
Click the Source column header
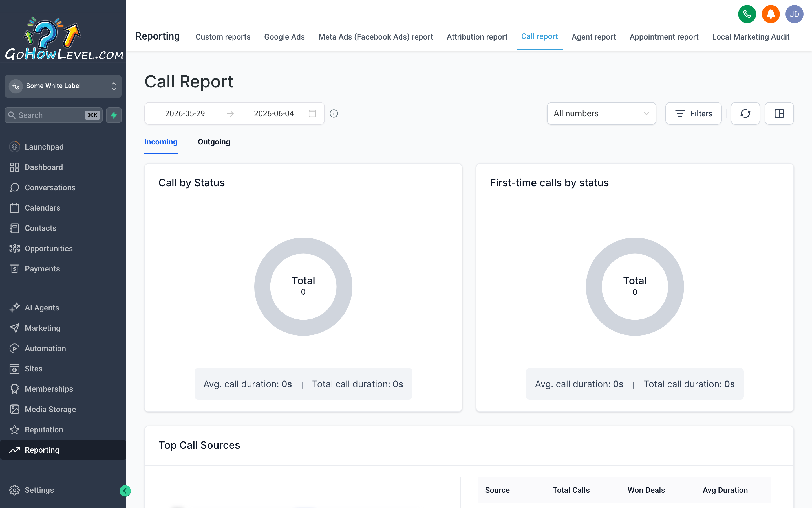[497, 490]
